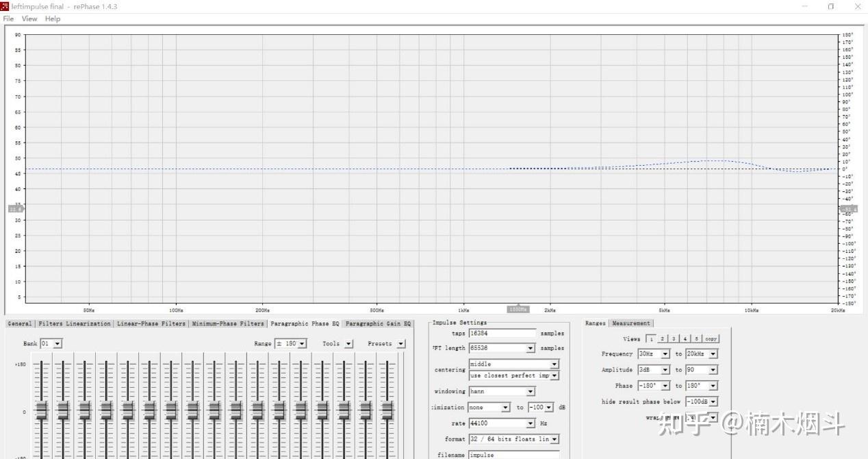Image resolution: width=868 pixels, height=459 pixels.
Task: Expand the Presets dropdown
Action: (x=400, y=343)
